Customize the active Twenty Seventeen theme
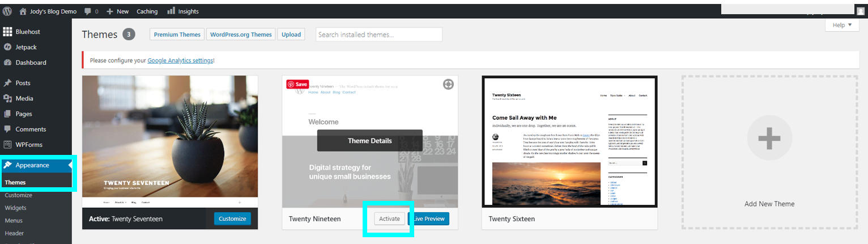Screen dimensions: 868x244 [232, 218]
